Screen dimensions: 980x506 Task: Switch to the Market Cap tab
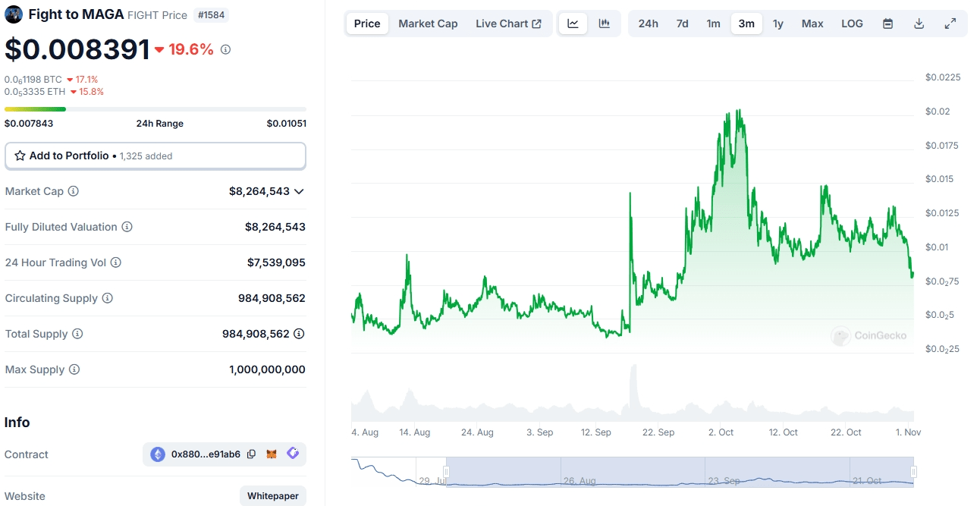point(428,24)
